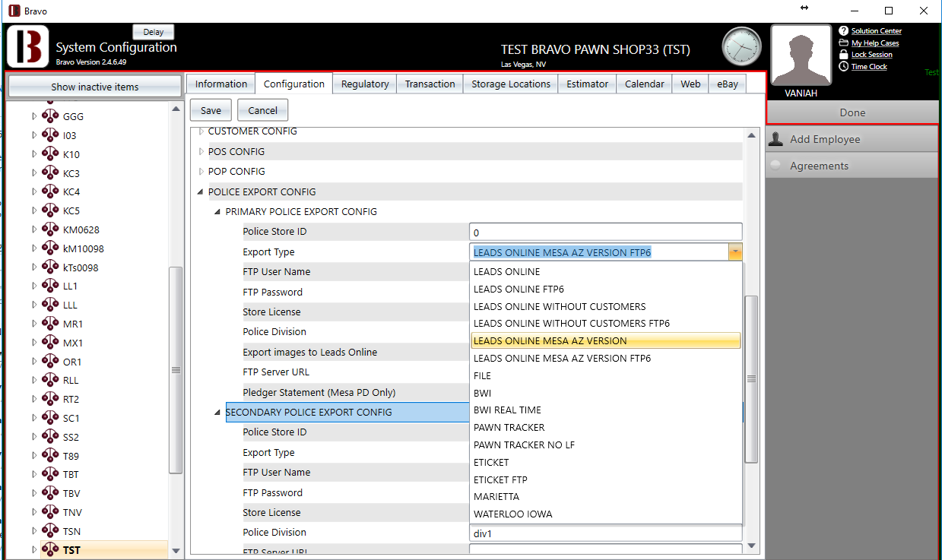The width and height of the screenshot is (942, 560).
Task: Click the Save button
Action: pos(211,110)
